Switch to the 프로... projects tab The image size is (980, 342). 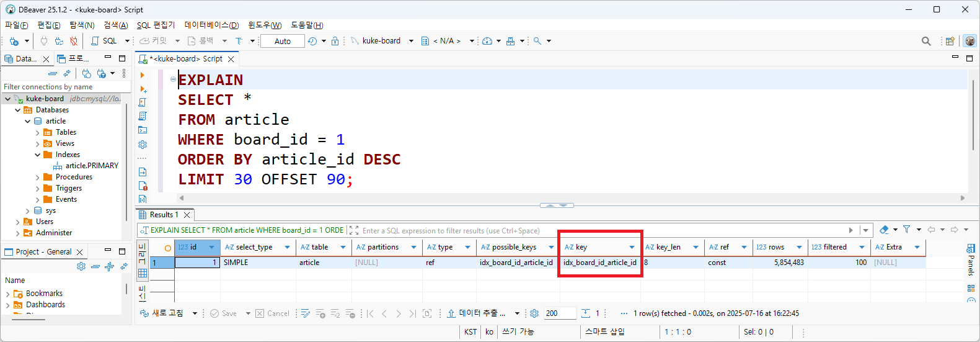click(74, 58)
